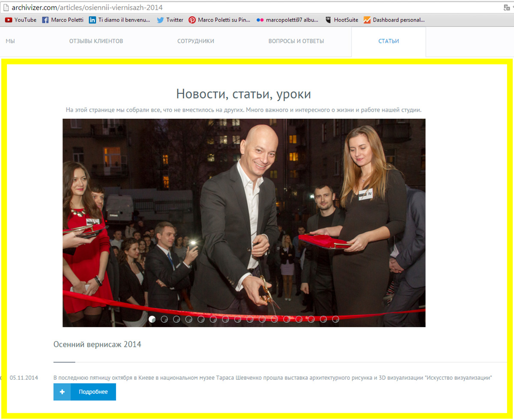Open the Pinterest Marco Poletti bookmark

coord(219,20)
